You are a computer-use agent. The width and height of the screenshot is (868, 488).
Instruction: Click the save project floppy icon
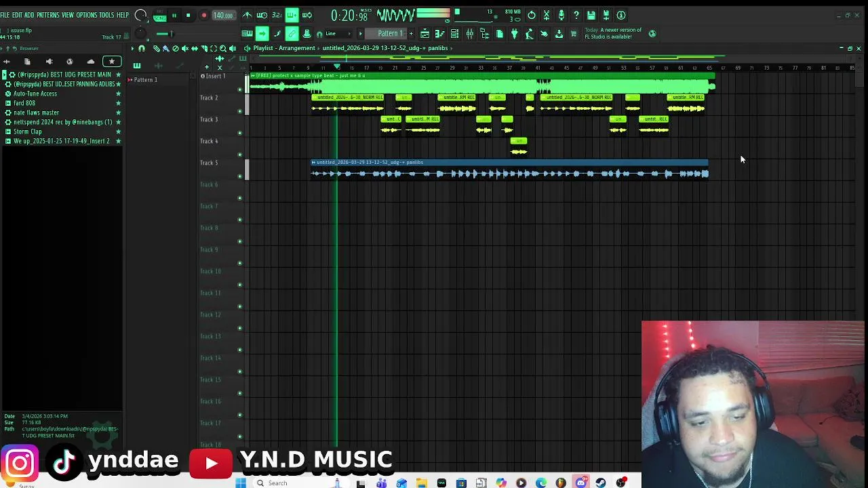[x=591, y=15]
